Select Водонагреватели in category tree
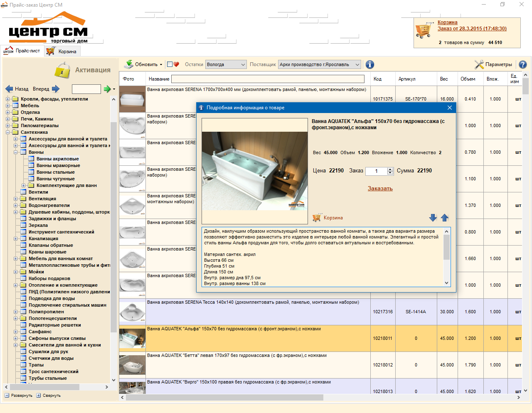532x413 pixels. coord(49,205)
